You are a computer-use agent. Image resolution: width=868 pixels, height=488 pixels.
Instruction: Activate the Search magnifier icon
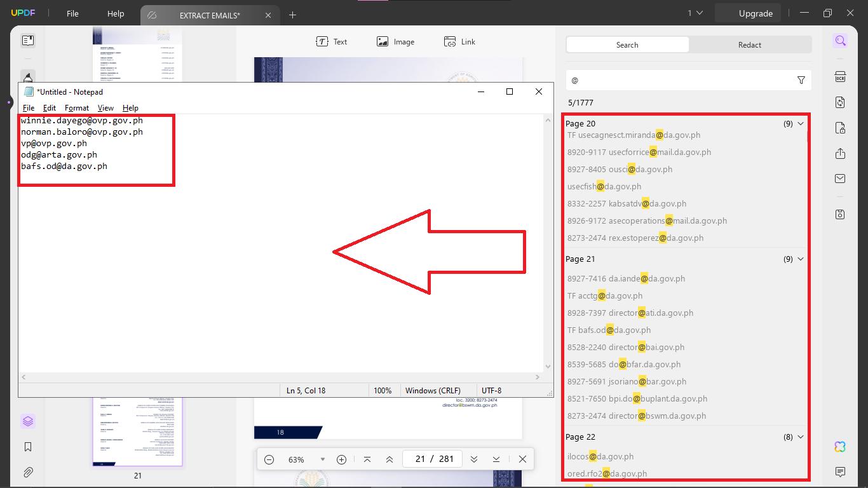[840, 41]
